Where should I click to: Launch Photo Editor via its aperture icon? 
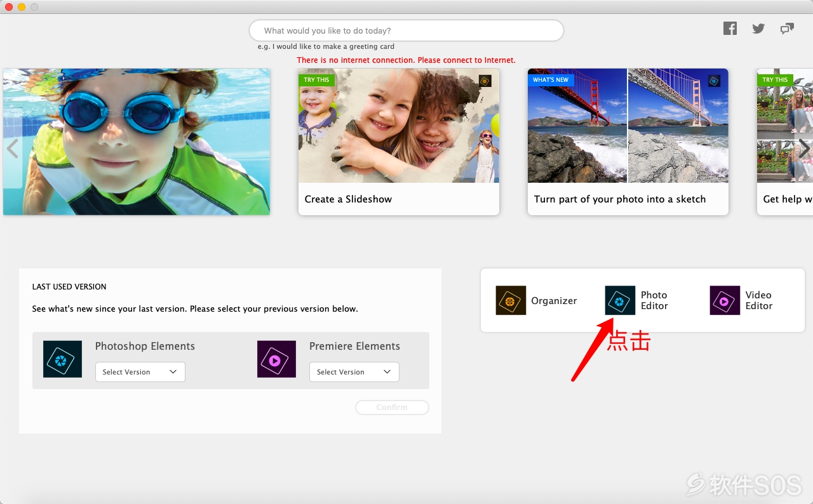[x=620, y=300]
